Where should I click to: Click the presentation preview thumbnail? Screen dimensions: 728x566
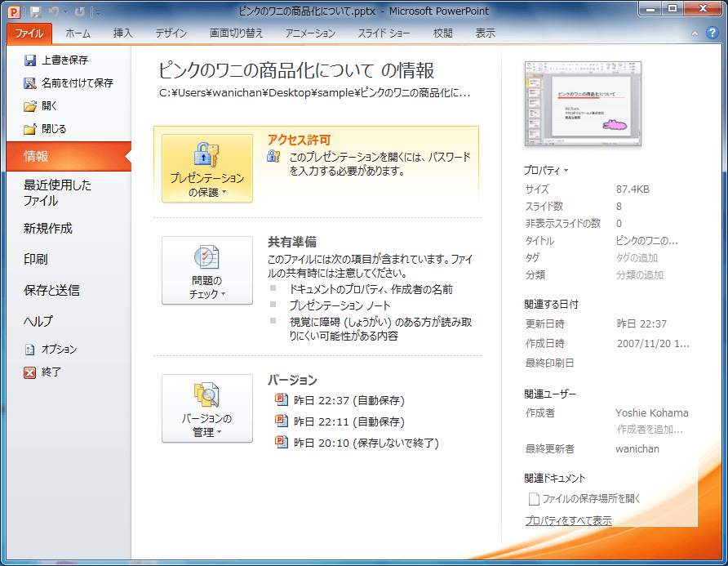583,104
